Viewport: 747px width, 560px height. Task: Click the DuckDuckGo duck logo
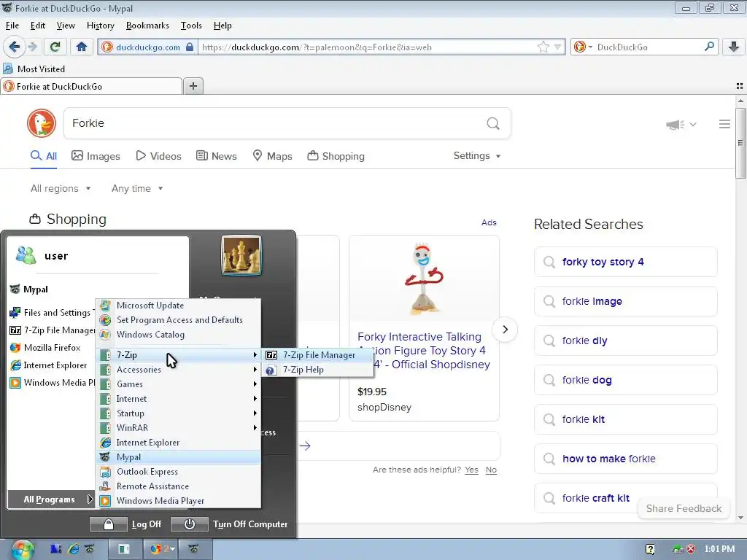point(42,123)
